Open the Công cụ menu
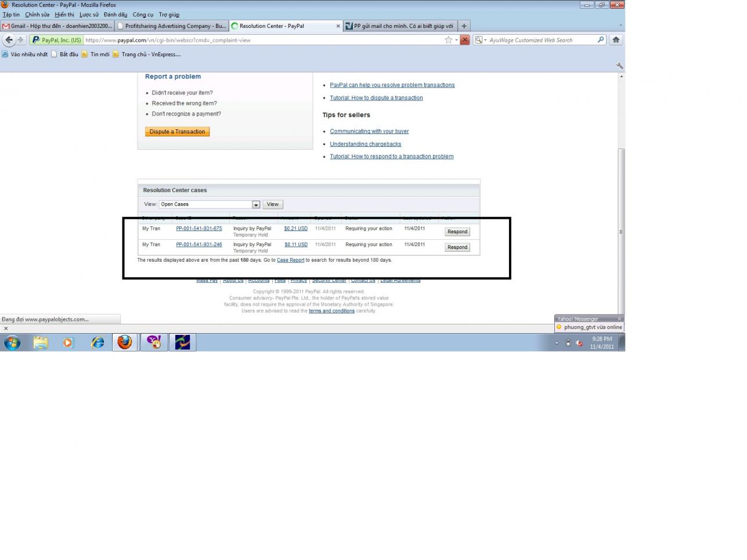Screen dimensions: 747x560 click(x=143, y=15)
